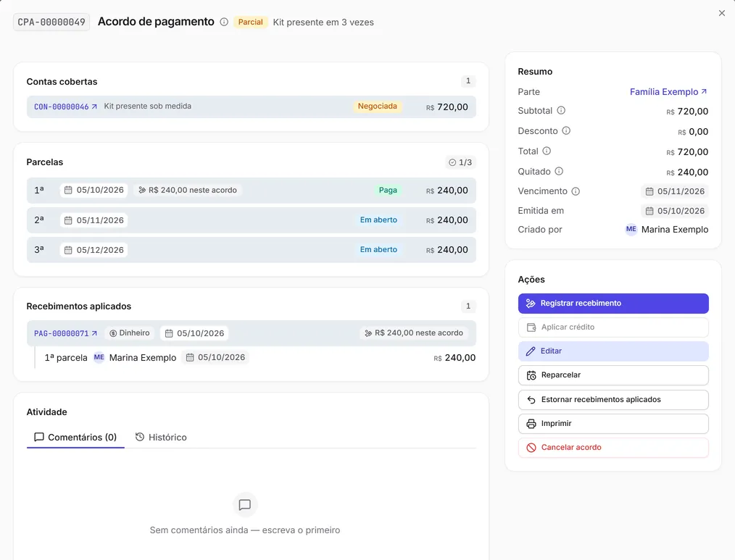
Task: Click the empty comments speech bubble icon
Action: point(245,505)
